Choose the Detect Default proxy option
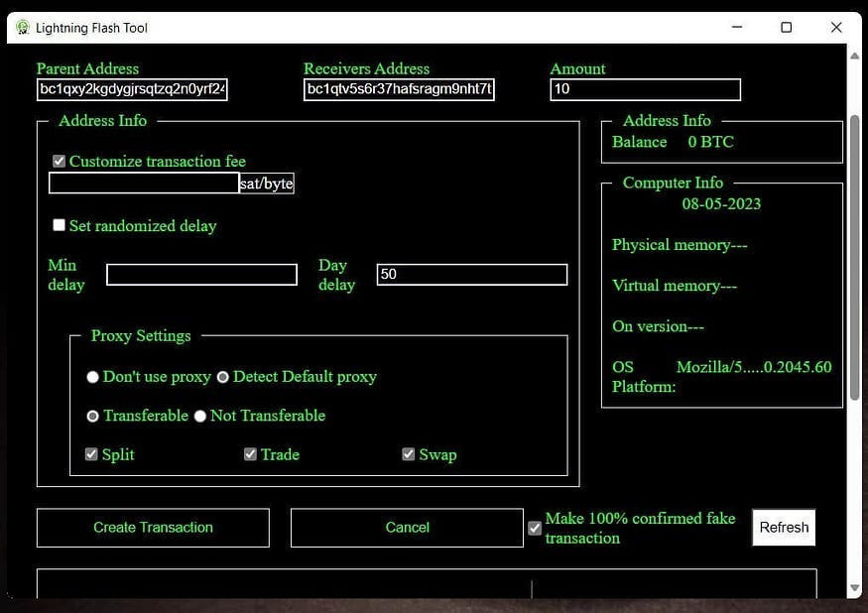The width and height of the screenshot is (868, 613). point(223,377)
